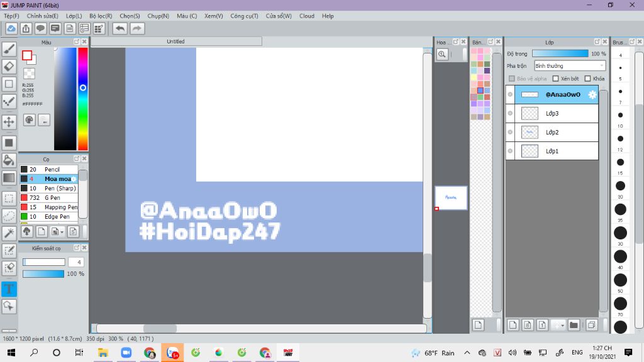The image size is (644, 362).
Task: Select the Lớp2 layer
Action: coord(552,132)
